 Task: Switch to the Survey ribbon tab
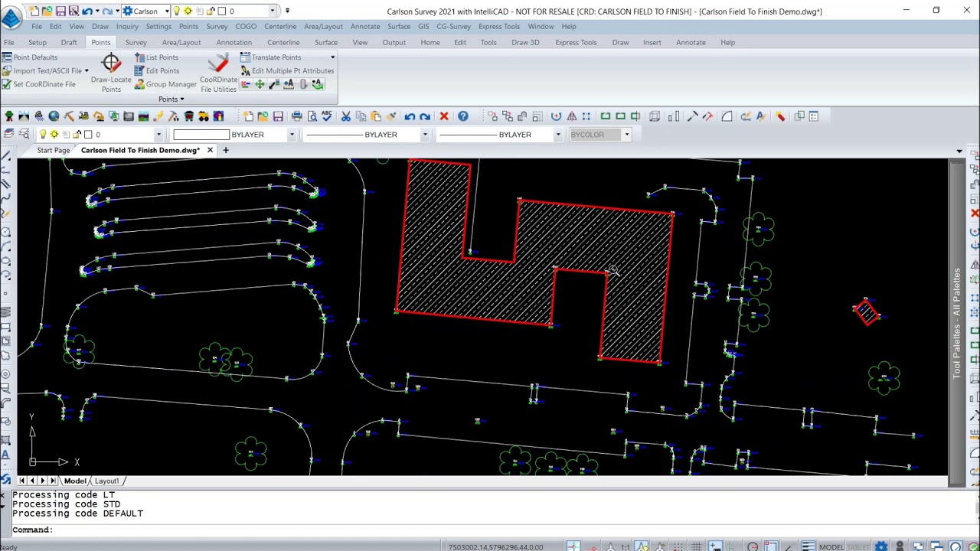(x=136, y=42)
